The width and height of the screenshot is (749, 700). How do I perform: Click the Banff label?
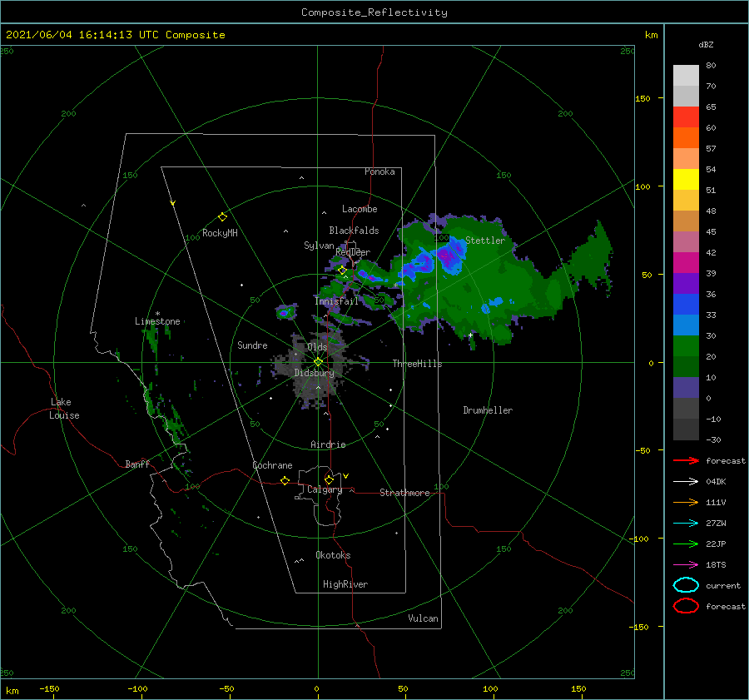pyautogui.click(x=137, y=464)
